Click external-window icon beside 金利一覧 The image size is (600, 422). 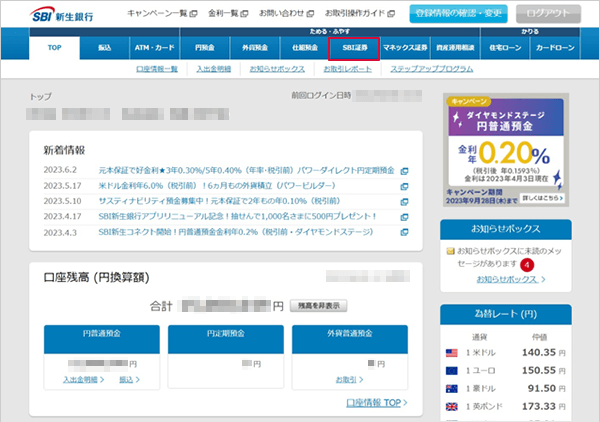(244, 14)
